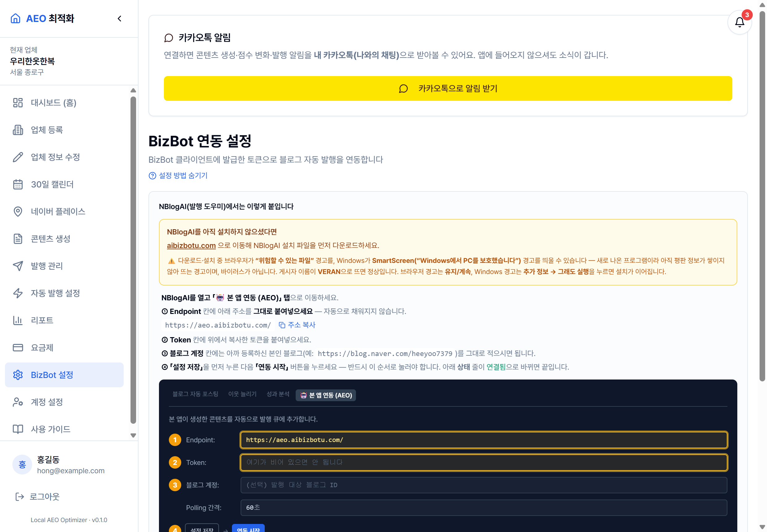Switch to 이웃 늘리기 tab

(x=242, y=394)
